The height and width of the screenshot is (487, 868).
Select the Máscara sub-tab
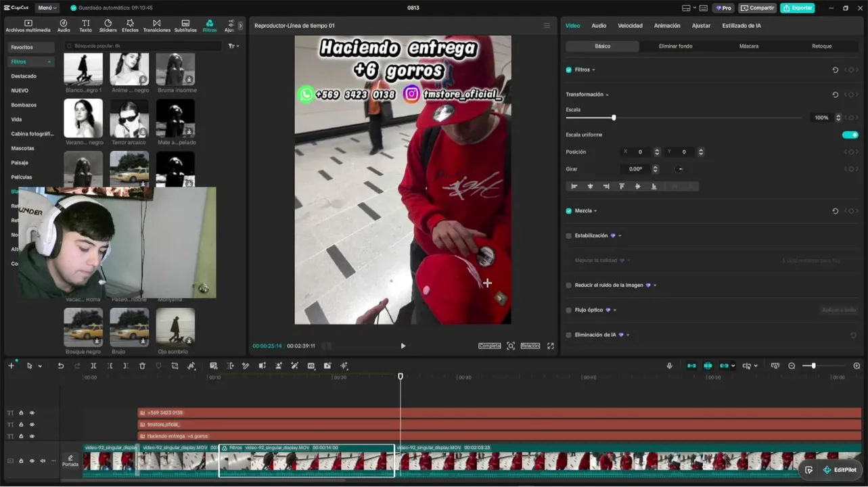(749, 46)
